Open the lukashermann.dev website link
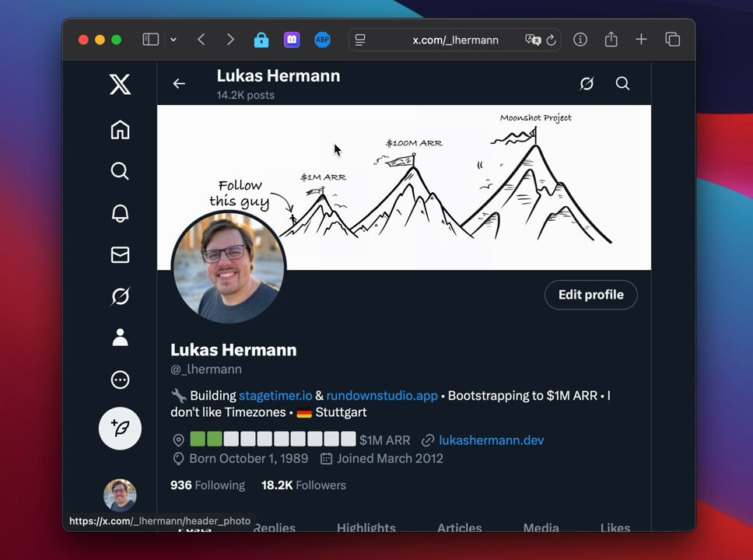 [x=492, y=440]
